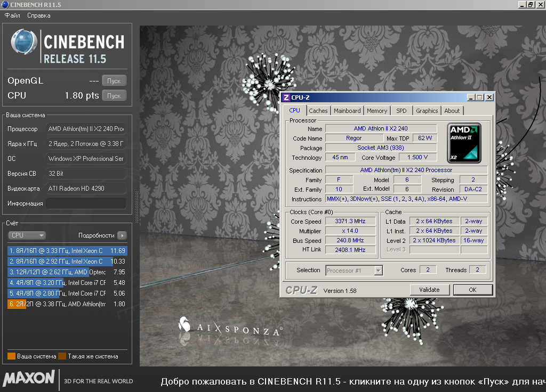Viewport: 546px width, 392px height.
Task: Click the CPU-Z title bar Z icon
Action: (x=286, y=97)
